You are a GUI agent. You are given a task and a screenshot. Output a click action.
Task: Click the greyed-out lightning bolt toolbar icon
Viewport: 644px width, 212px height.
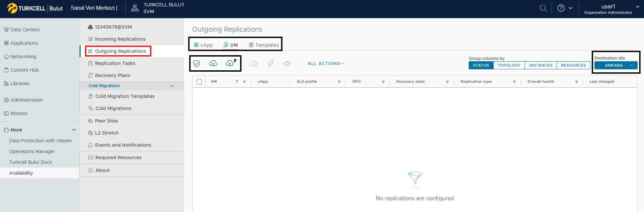(271, 63)
